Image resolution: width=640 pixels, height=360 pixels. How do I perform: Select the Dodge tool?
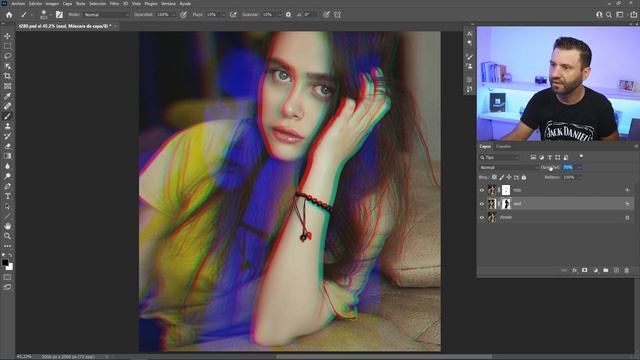click(x=7, y=176)
